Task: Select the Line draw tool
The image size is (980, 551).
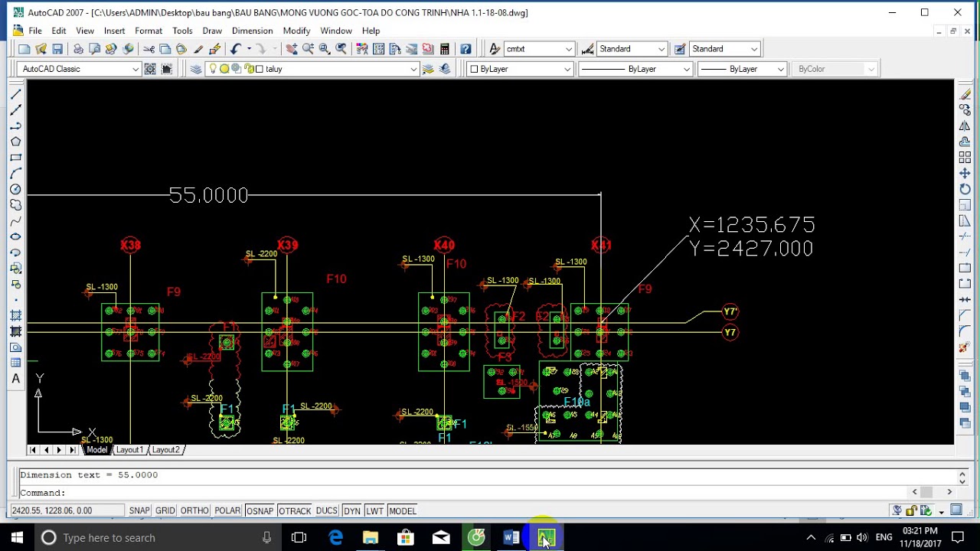Action: 15,94
